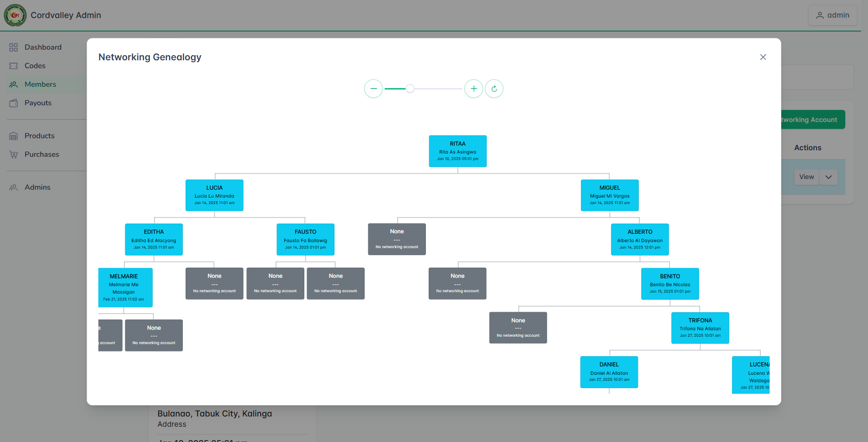Click the View button under Actions
The image size is (868, 442).
pyautogui.click(x=806, y=177)
